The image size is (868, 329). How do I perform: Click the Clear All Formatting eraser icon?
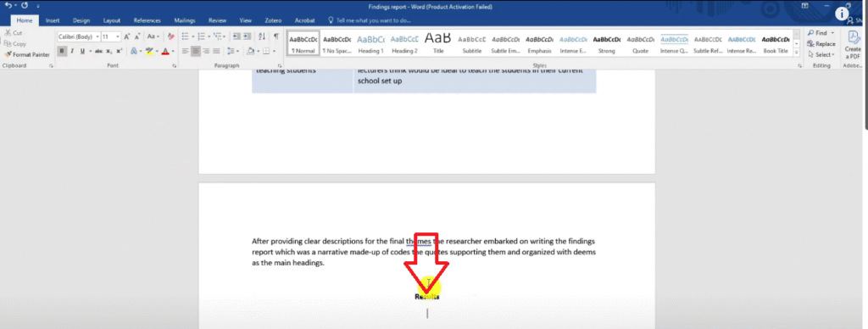pos(170,36)
